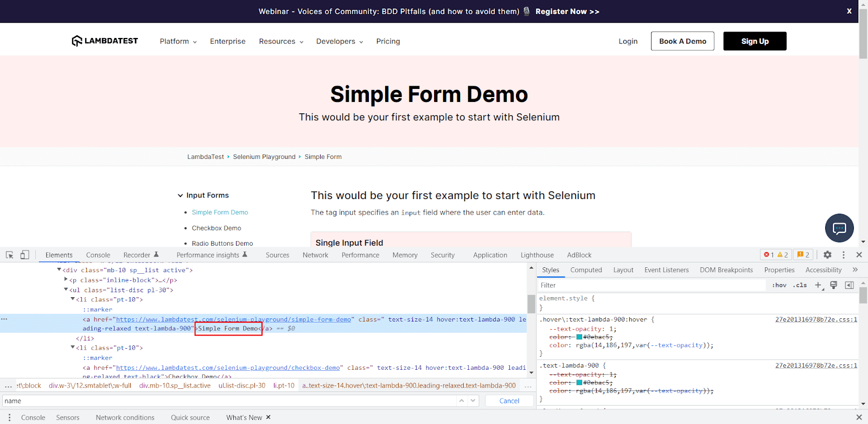Open the Accessibility pane tab

[x=824, y=269]
